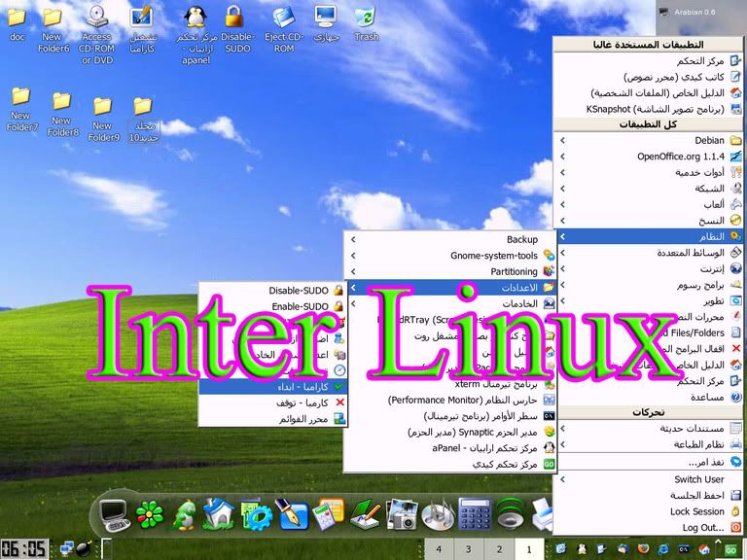Image resolution: width=747 pixels, height=560 pixels.
Task: Open the blue calculator dock icon
Action: [475, 514]
